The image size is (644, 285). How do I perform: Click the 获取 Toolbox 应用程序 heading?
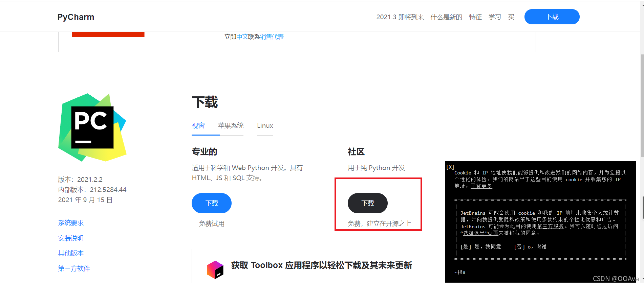click(x=321, y=265)
